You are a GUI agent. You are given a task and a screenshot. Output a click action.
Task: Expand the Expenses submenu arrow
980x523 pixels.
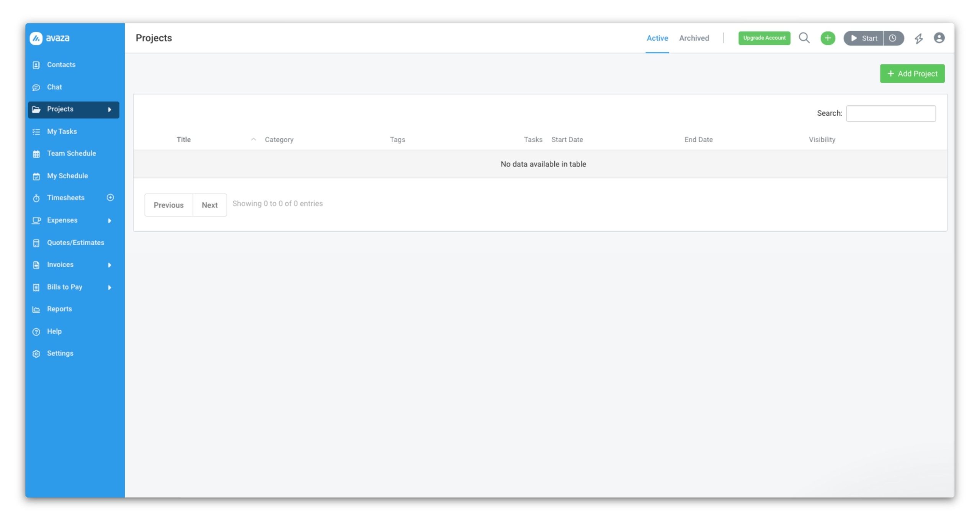(109, 221)
